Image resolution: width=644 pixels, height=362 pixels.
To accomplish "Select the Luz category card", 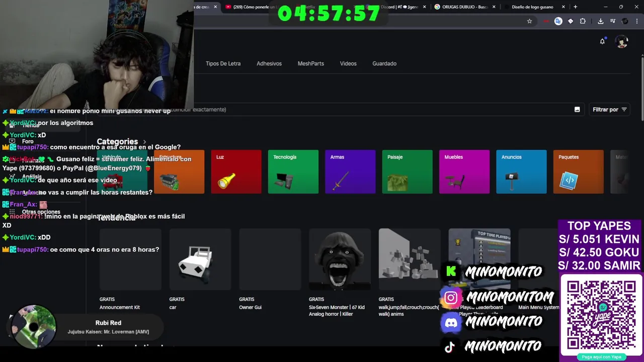I will 236,171.
